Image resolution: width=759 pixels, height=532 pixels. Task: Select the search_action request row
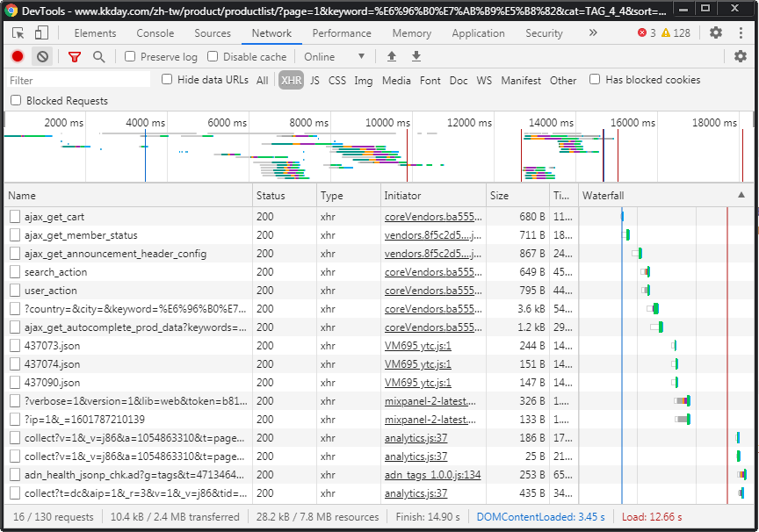point(379,272)
